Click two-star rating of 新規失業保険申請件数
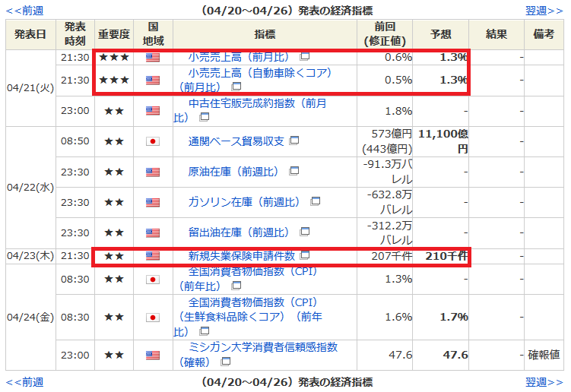571x392 pixels. 114,256
